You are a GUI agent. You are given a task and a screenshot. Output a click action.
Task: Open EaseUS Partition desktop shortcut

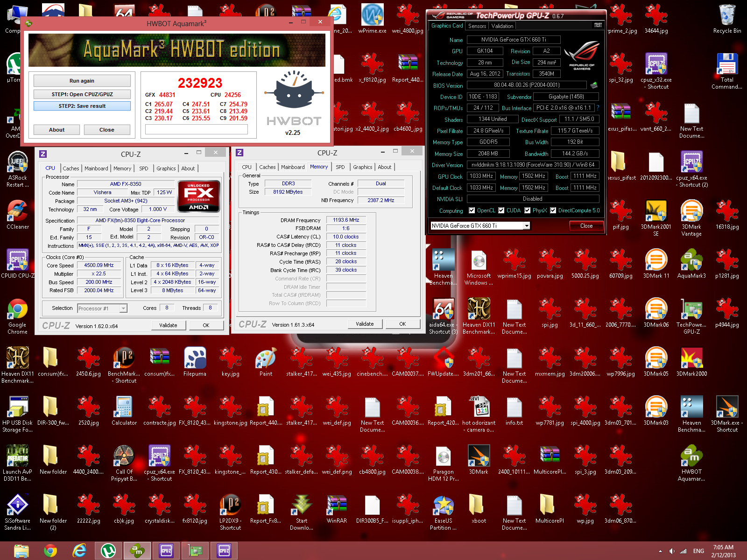coord(443,512)
